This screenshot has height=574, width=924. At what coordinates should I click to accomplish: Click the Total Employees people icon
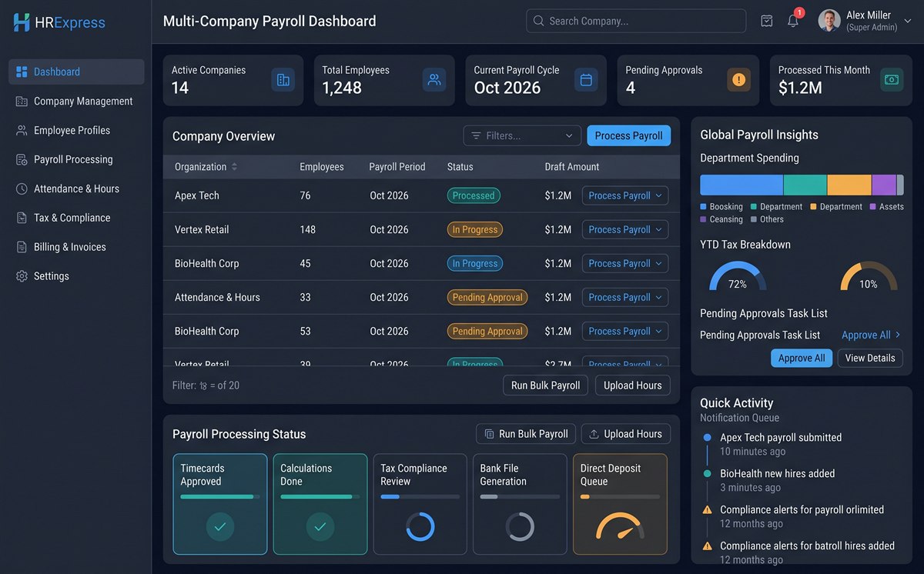(434, 80)
